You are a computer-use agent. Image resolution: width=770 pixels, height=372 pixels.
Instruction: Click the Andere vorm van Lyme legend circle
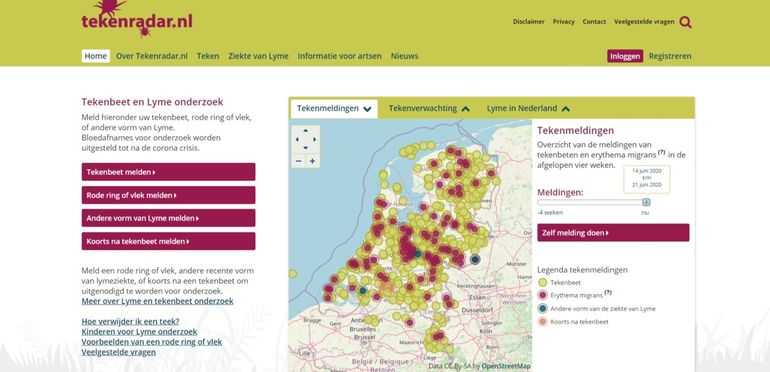click(x=542, y=309)
